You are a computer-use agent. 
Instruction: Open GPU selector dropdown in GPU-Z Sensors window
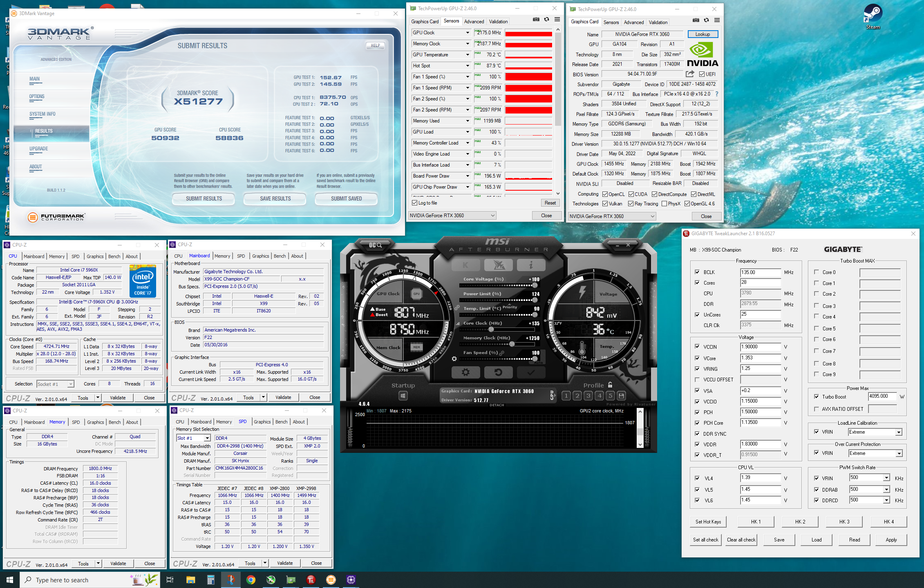(452, 215)
